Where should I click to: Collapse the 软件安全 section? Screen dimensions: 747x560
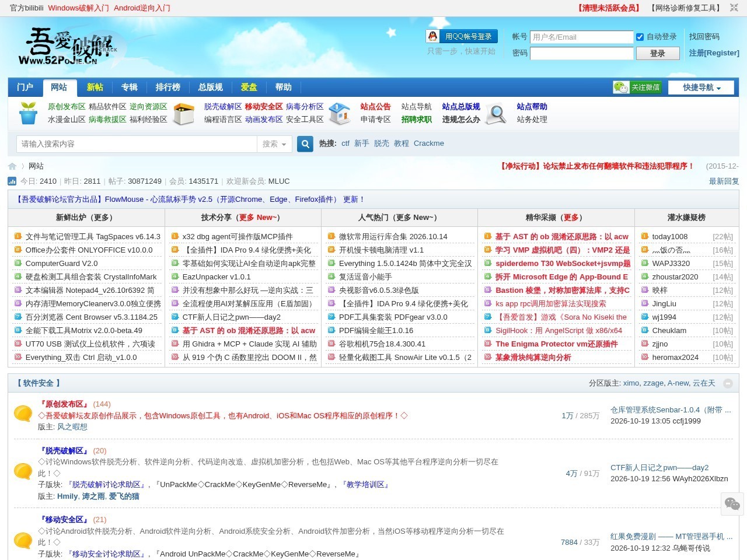[x=728, y=383]
